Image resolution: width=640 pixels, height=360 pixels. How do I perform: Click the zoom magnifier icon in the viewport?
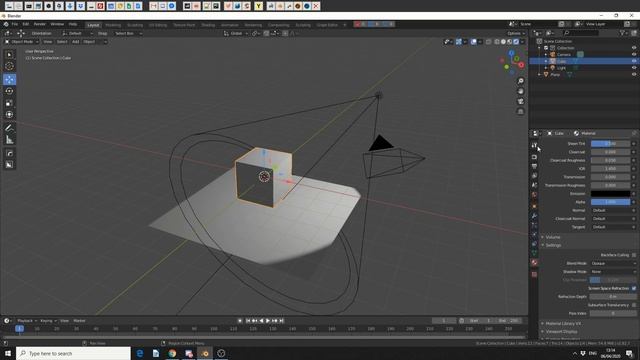pyautogui.click(x=520, y=81)
